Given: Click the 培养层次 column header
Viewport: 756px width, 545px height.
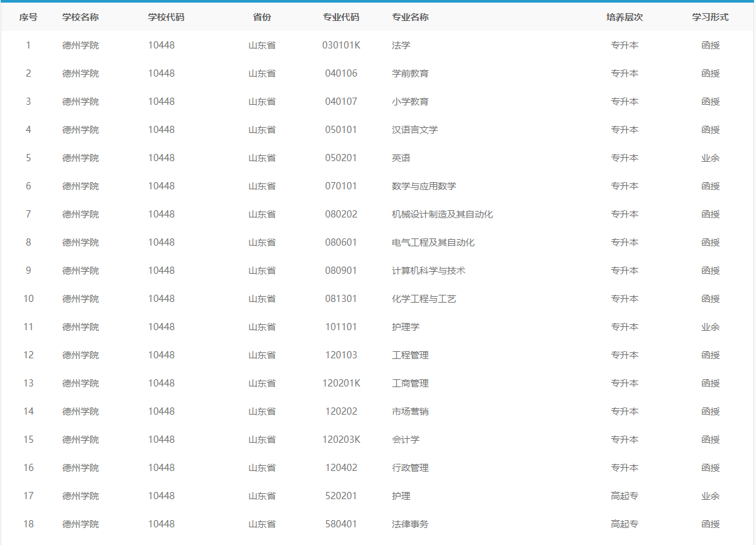Looking at the screenshot, I should click(x=624, y=18).
